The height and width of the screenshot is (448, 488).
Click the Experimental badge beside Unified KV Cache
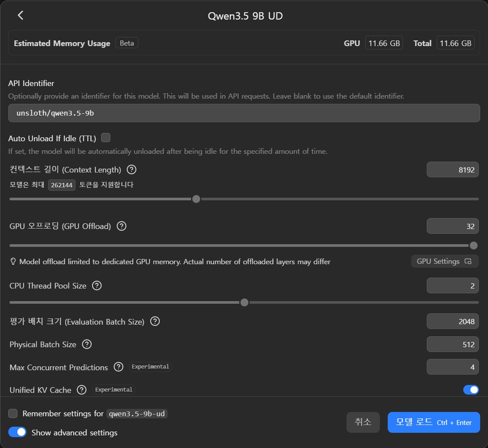114,390
